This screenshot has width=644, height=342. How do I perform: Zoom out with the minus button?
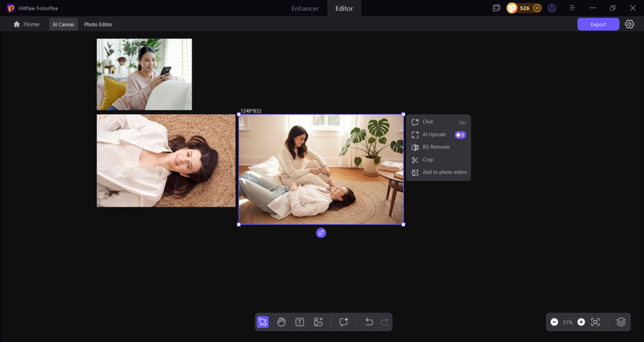554,322
